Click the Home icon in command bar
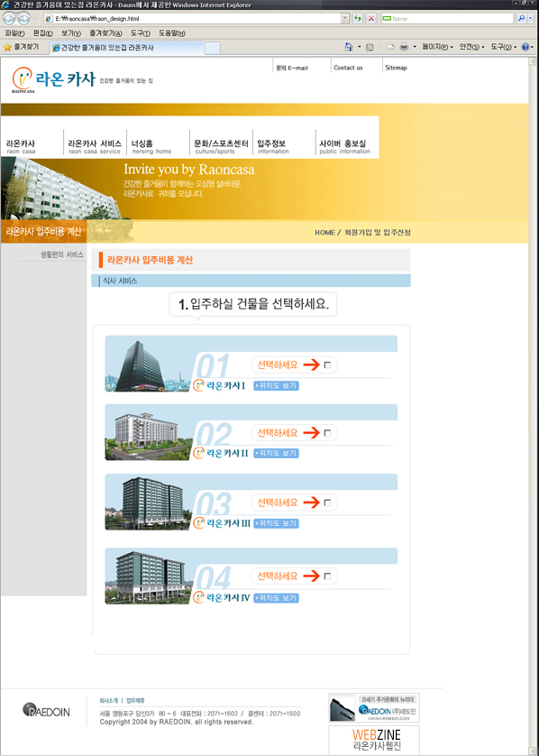Screen dimensions: 539x756 (x=349, y=47)
